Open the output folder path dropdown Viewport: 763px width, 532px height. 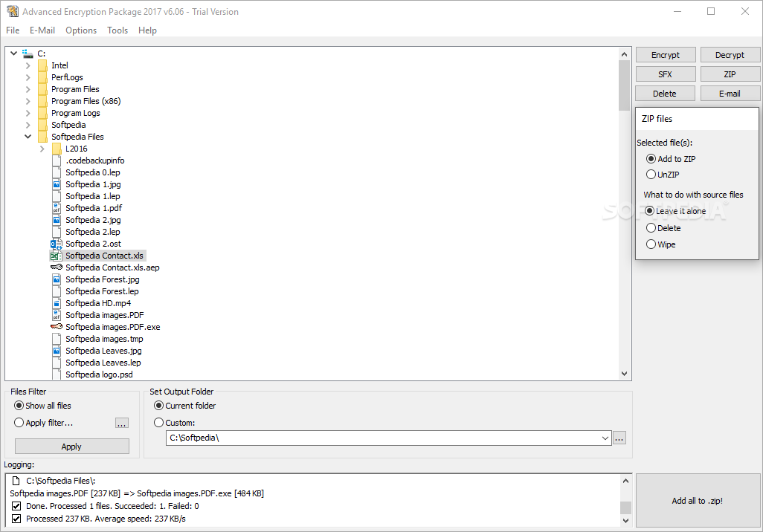click(x=605, y=438)
